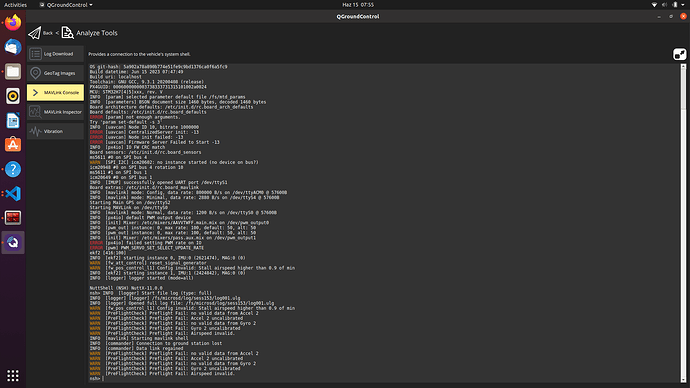Switch to MAVLink Inspector
The image size is (690, 388).
55,112
